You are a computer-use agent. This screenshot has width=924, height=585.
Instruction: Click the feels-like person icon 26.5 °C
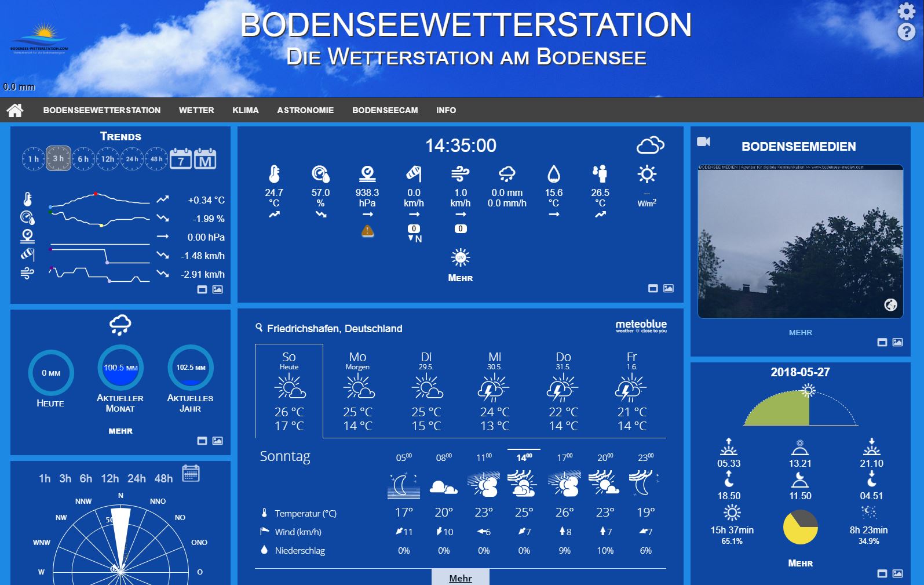600,174
